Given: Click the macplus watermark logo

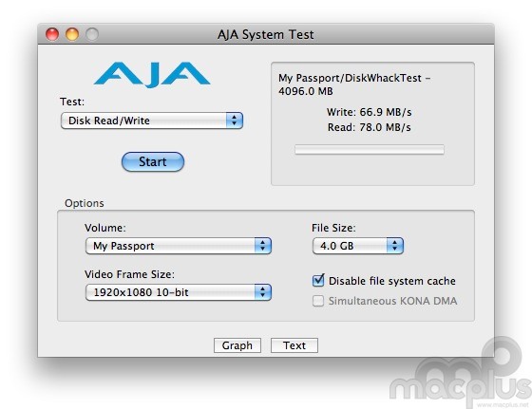Looking at the screenshot, I should pyautogui.click(x=462, y=373).
